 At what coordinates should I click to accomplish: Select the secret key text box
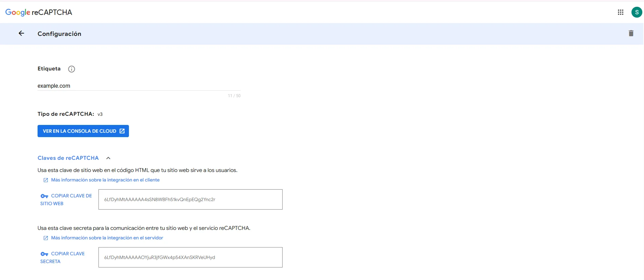pyautogui.click(x=191, y=257)
